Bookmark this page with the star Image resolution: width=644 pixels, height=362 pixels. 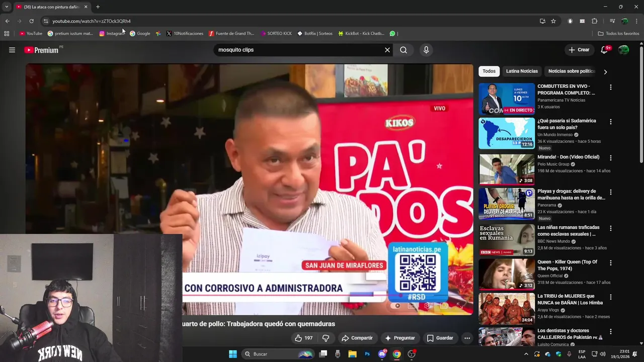click(x=553, y=21)
